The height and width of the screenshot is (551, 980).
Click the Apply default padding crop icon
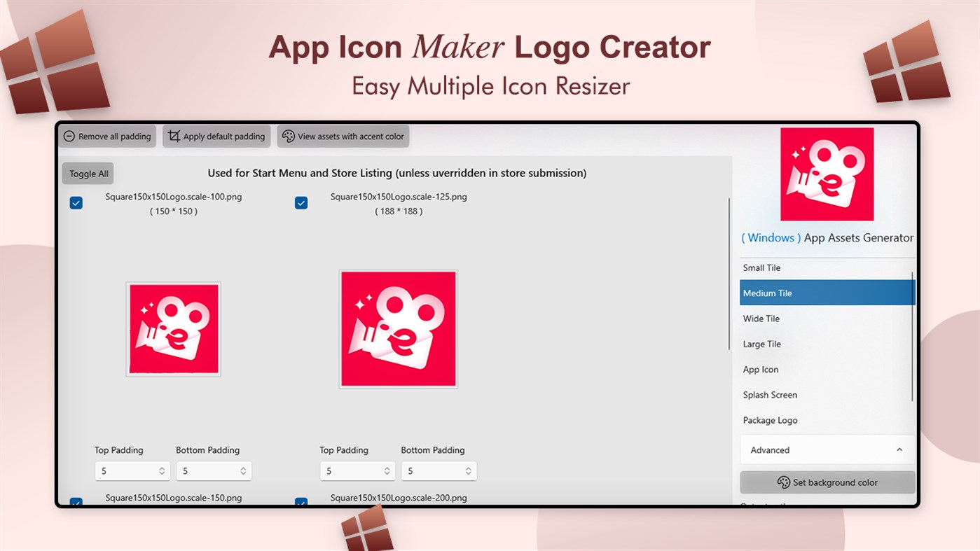coord(174,136)
